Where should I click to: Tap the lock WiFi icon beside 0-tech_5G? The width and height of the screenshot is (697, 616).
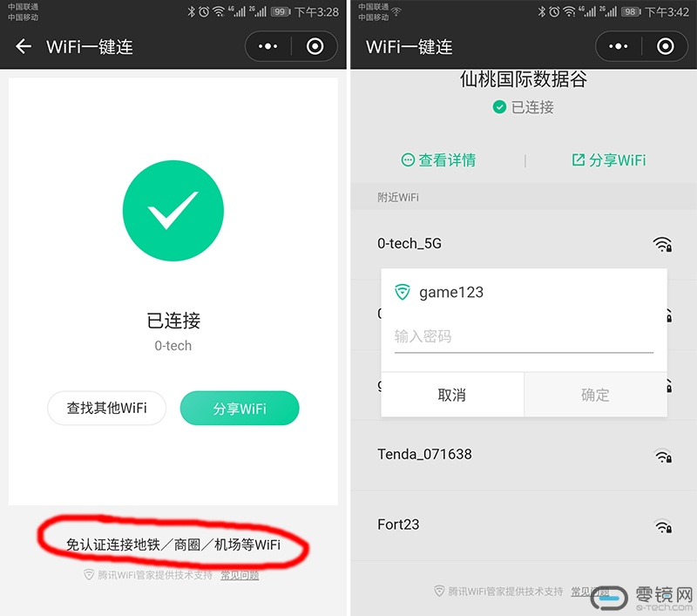[x=662, y=244]
